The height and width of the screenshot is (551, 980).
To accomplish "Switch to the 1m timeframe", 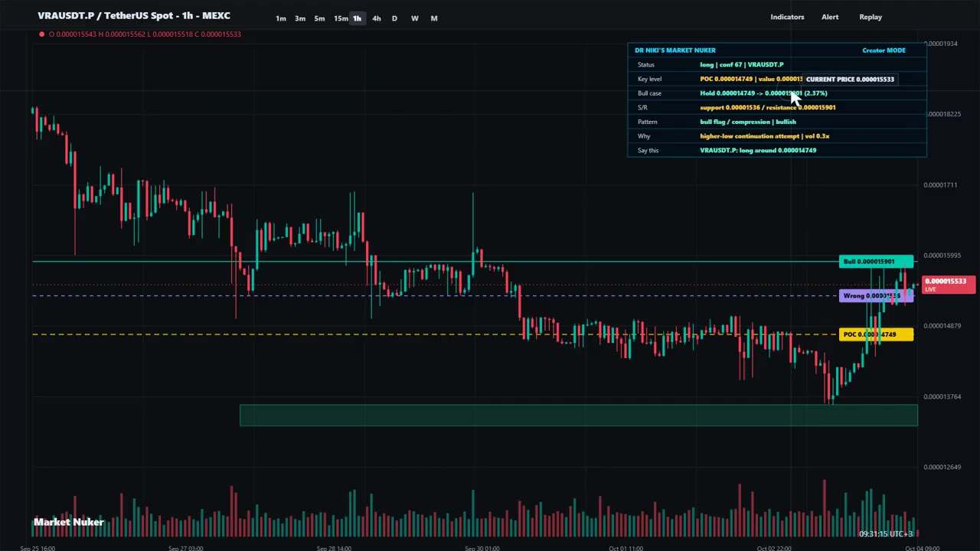I will pyautogui.click(x=281, y=18).
